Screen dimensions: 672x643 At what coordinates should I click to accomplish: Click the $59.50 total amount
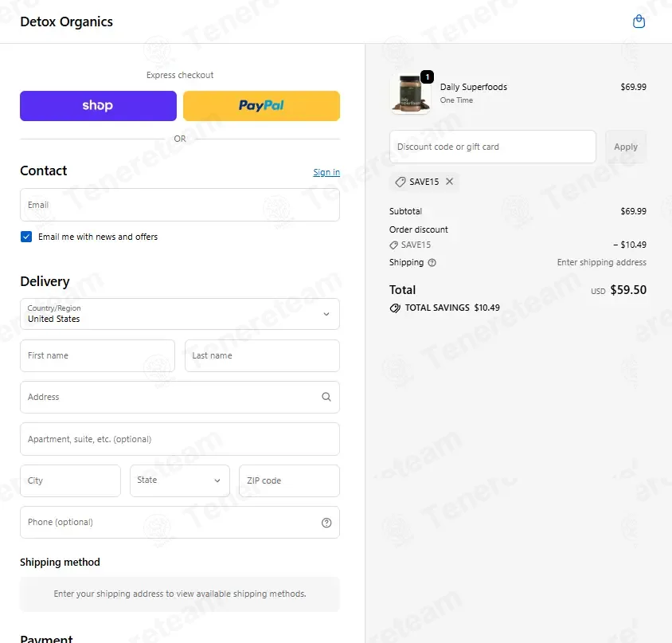click(x=628, y=290)
